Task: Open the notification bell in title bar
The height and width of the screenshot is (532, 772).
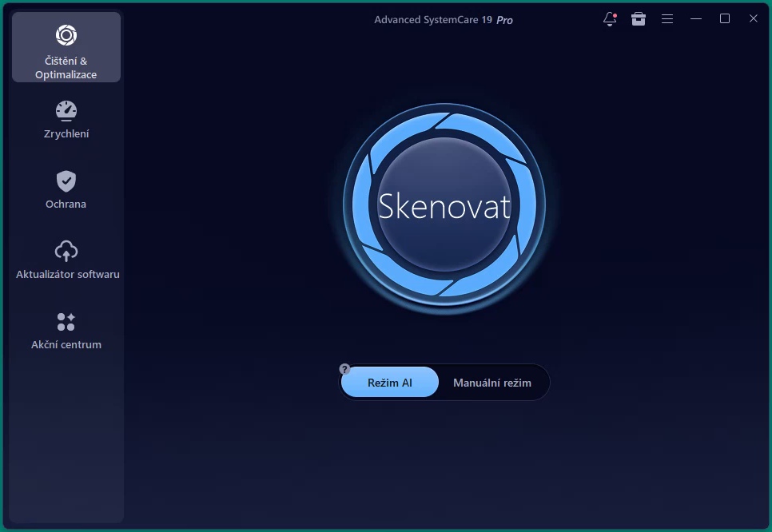Action: 610,19
